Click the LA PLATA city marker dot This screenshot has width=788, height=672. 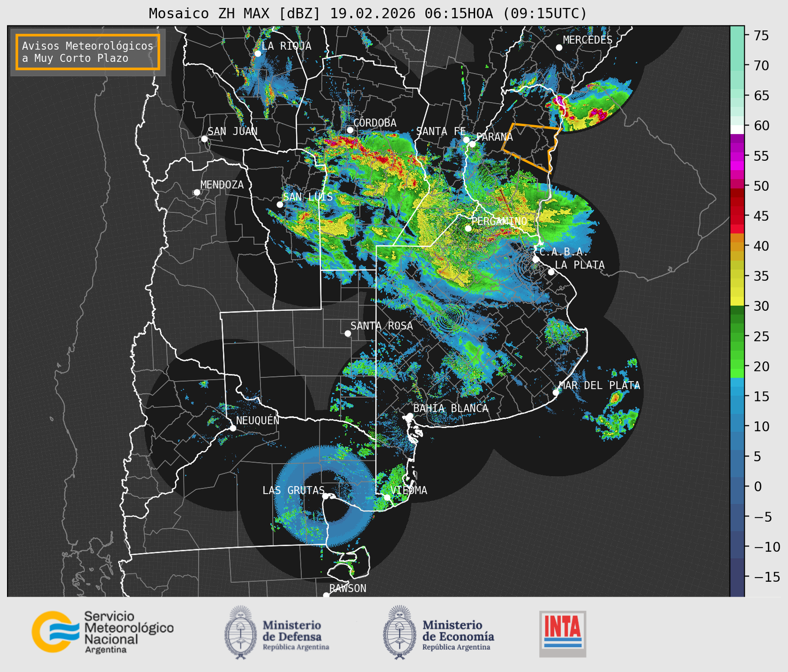551,272
